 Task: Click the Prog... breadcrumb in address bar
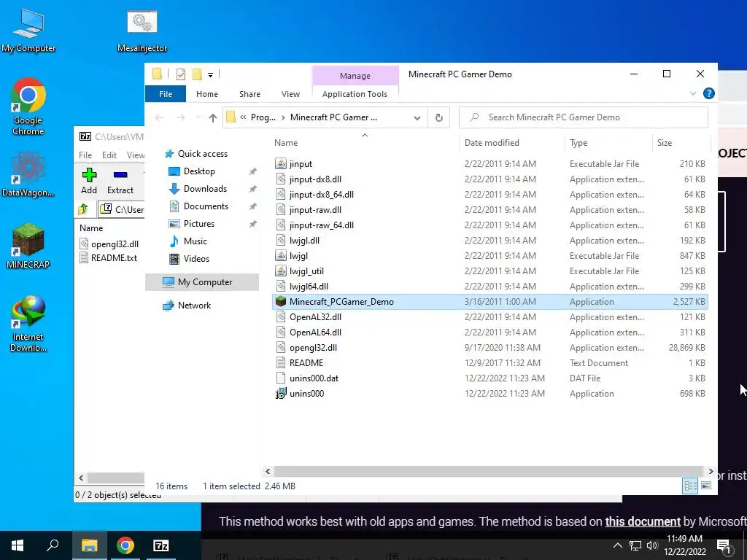(x=263, y=117)
